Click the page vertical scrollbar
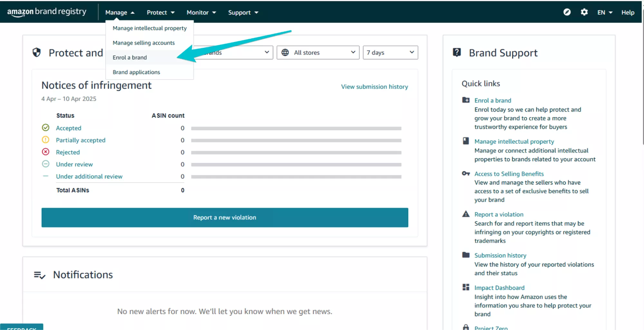644x330 pixels. coord(643,77)
